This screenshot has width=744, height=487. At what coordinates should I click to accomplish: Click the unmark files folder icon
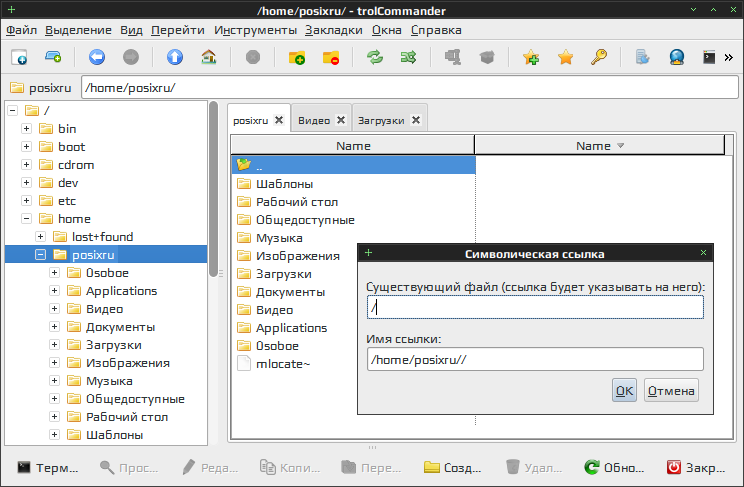pos(331,57)
